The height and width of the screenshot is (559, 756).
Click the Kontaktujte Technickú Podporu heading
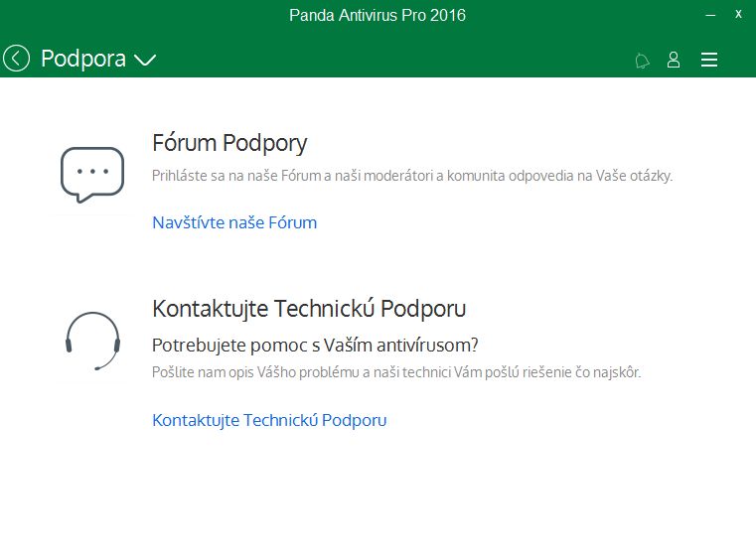point(309,309)
